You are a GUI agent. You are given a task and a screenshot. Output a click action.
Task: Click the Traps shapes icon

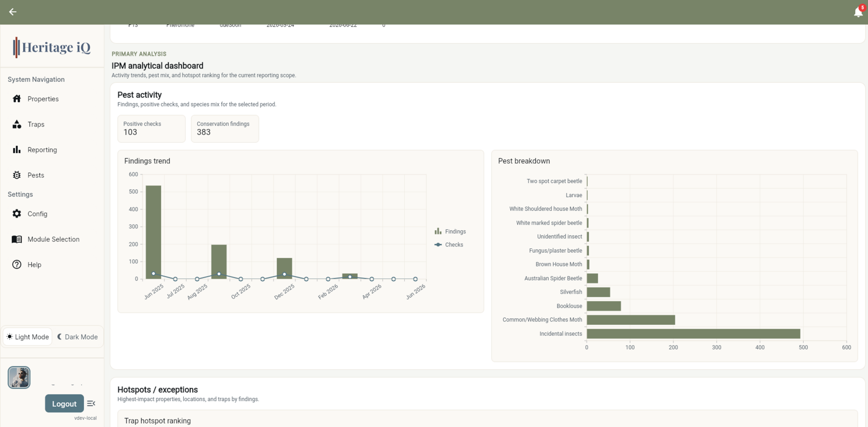tap(17, 124)
